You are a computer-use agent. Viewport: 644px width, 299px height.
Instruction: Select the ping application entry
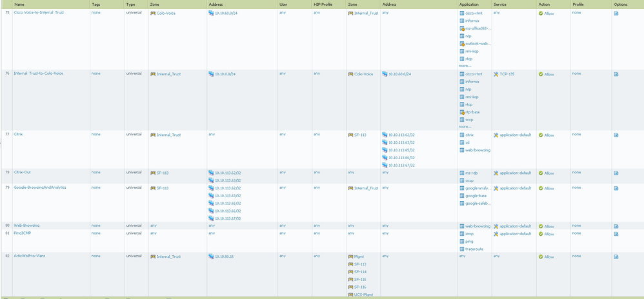click(x=469, y=241)
